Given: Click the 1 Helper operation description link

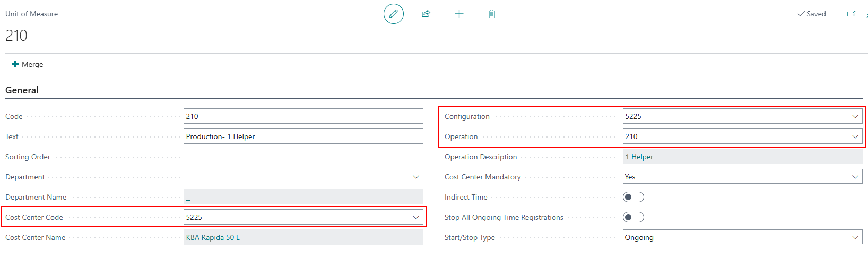Looking at the screenshot, I should pos(639,157).
